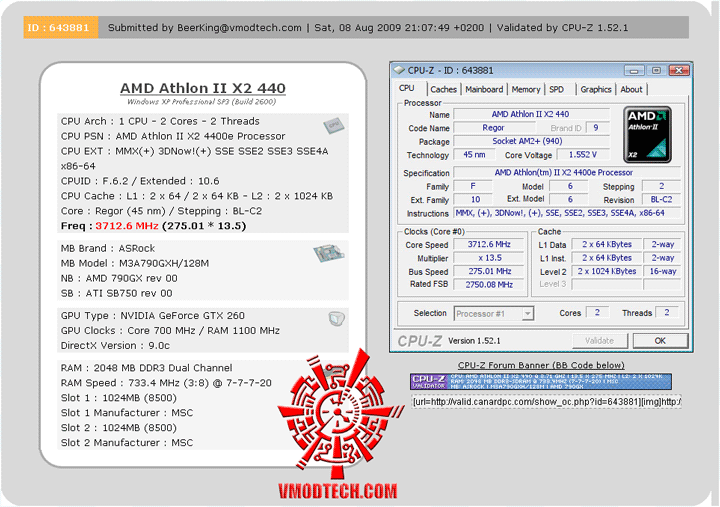This screenshot has width=720, height=507.
Task: Click the CPU-Z Forum Banner link text
Action: [541, 366]
